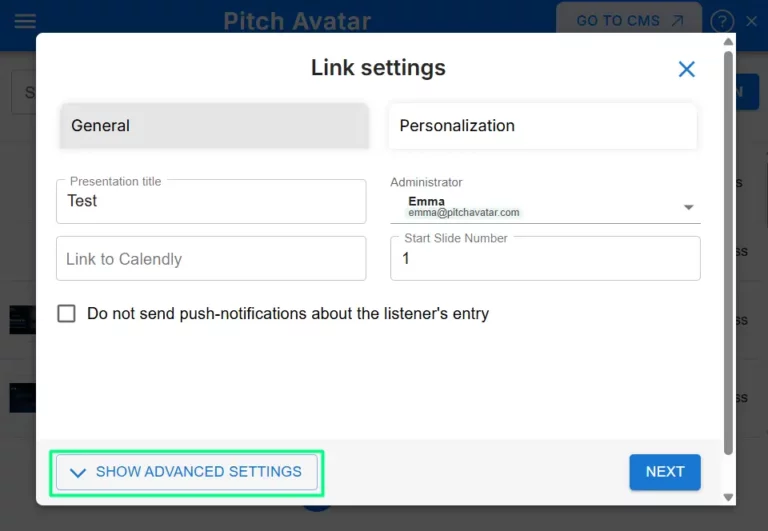Click the Start Slide Number field

click(x=545, y=259)
